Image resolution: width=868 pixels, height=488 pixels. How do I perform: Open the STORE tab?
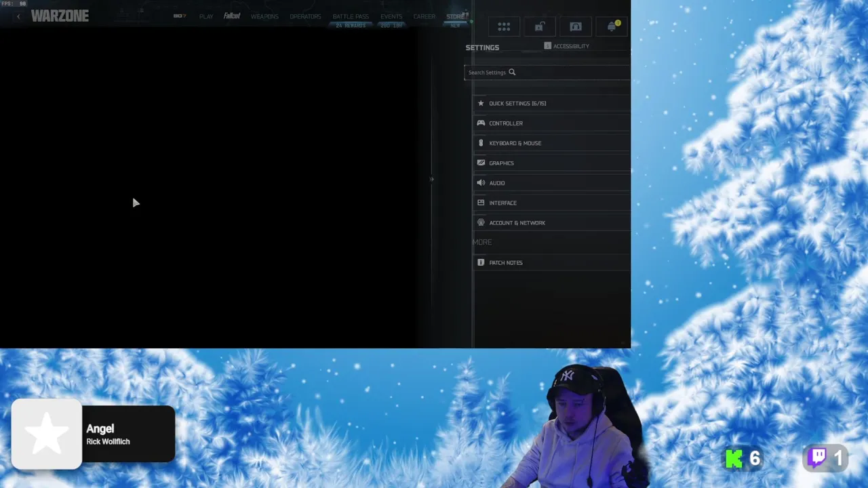pos(455,16)
